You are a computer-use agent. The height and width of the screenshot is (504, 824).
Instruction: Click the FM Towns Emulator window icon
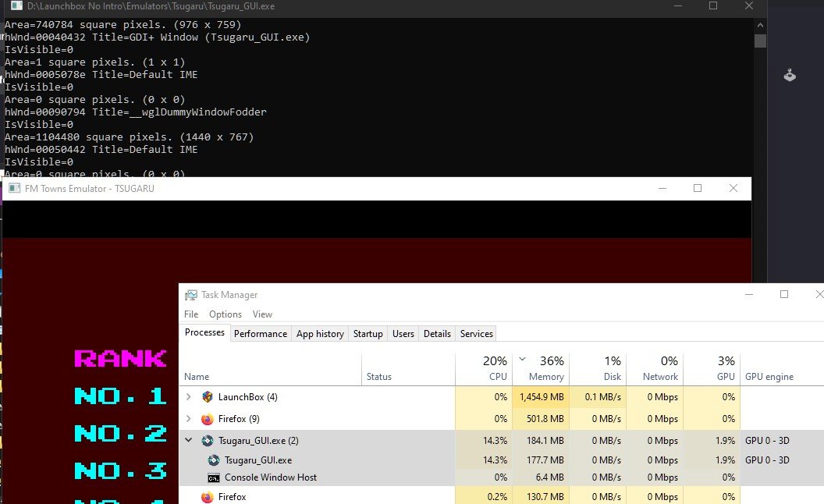click(15, 188)
